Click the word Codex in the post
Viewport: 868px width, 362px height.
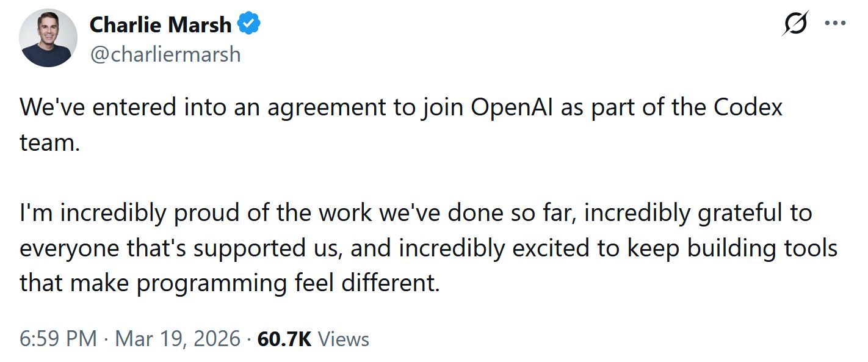pos(749,108)
